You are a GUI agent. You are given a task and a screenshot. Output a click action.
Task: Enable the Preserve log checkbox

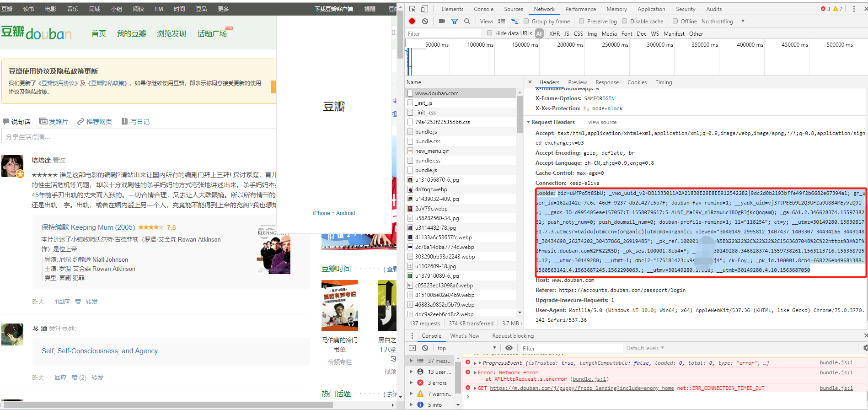[x=582, y=21]
